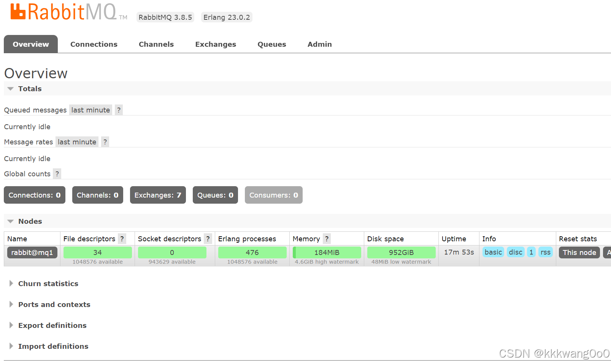Click Channels: 0 count button

tap(98, 195)
